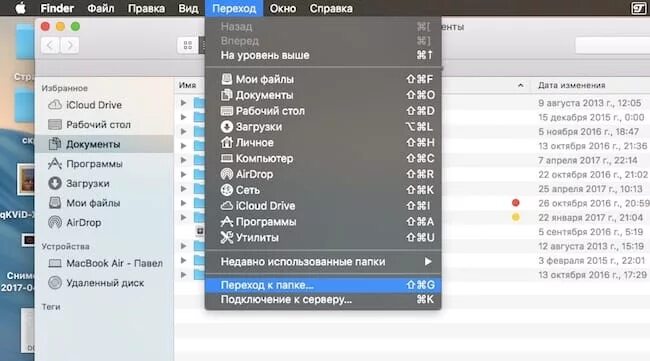The image size is (650, 361).
Task: Expand the folder dated 26 октября 2016
Action: tap(184, 203)
